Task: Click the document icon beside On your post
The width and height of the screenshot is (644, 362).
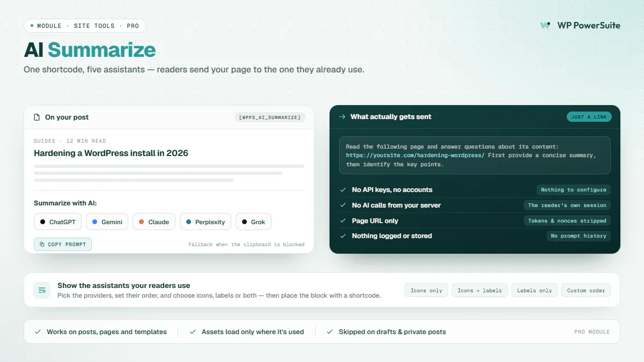Action: (37, 117)
